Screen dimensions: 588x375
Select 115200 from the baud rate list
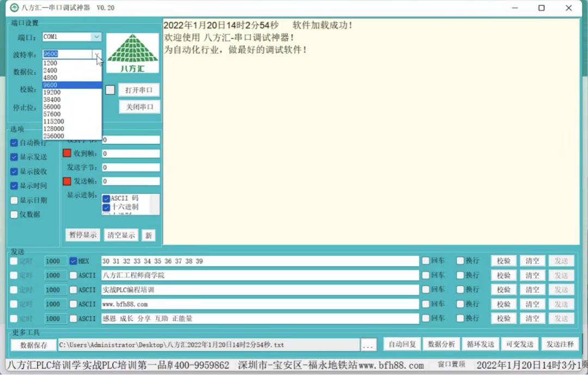click(x=64, y=121)
